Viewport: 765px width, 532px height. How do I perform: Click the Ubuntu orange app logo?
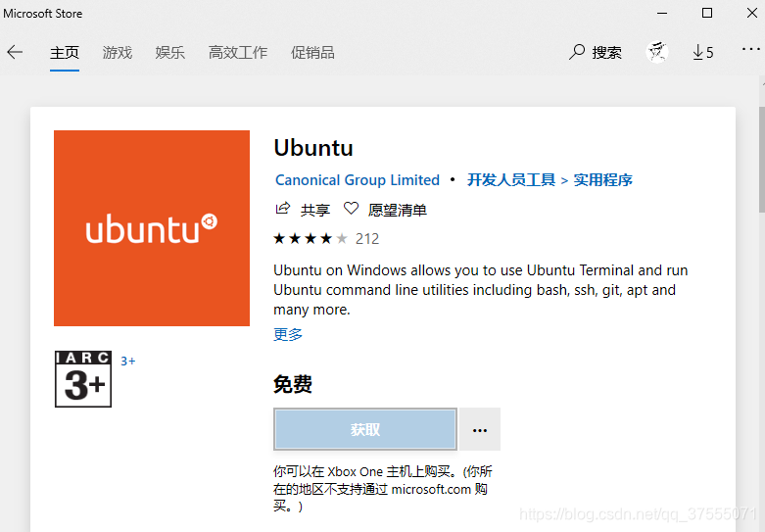coord(152,228)
